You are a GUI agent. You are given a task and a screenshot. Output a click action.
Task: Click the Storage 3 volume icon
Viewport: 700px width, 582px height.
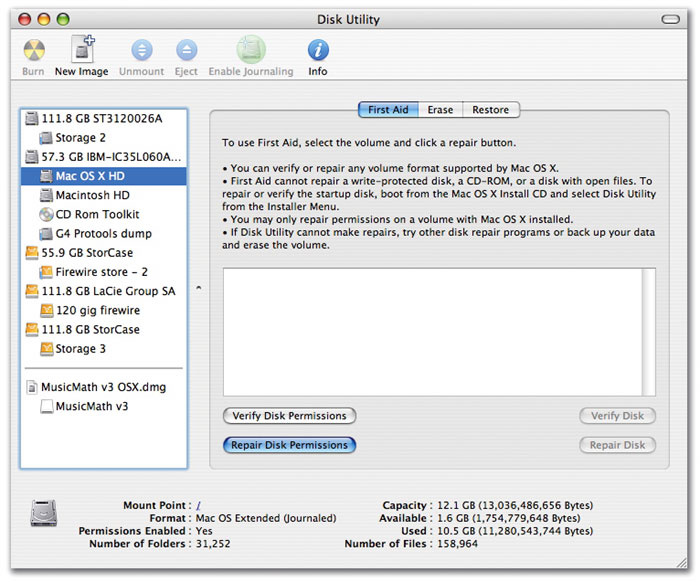(46, 349)
